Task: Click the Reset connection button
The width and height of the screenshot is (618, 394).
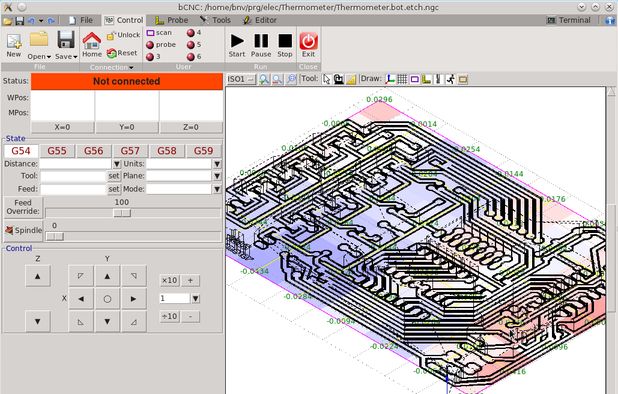Action: [x=122, y=53]
